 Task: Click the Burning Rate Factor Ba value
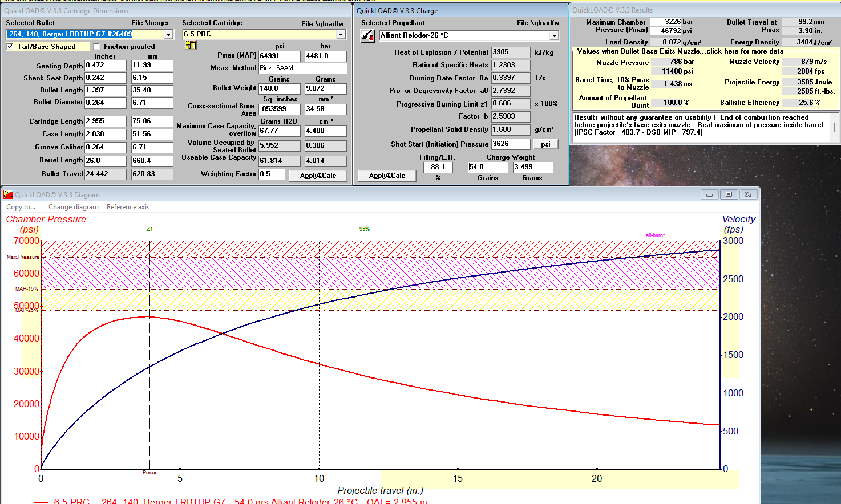(x=511, y=78)
